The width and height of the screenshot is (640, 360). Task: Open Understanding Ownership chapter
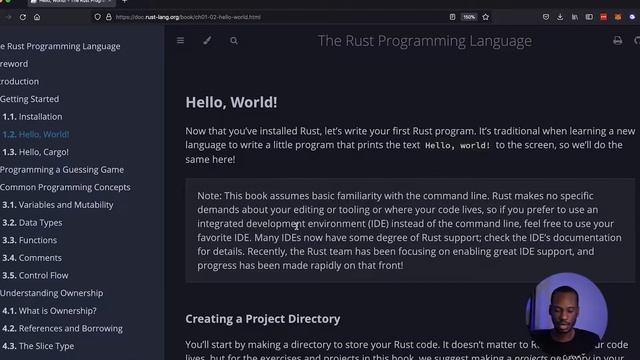(x=51, y=293)
